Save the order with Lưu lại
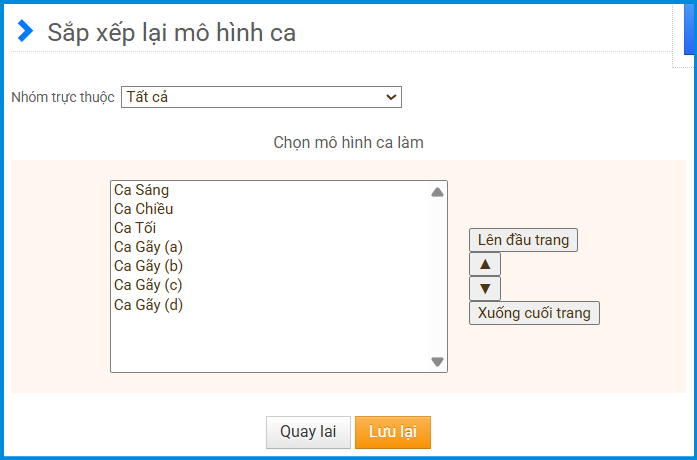Screen dimensions: 697x460 [x=392, y=432]
